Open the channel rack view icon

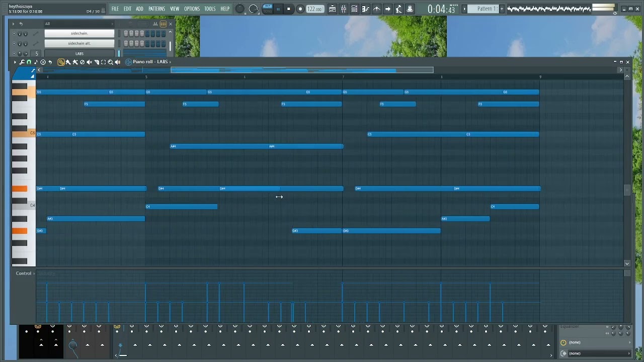[x=354, y=9]
